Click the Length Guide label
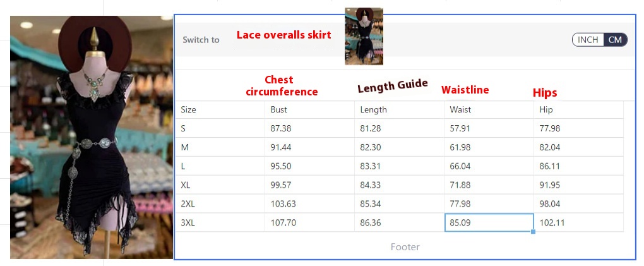The width and height of the screenshot is (644, 266). (393, 87)
